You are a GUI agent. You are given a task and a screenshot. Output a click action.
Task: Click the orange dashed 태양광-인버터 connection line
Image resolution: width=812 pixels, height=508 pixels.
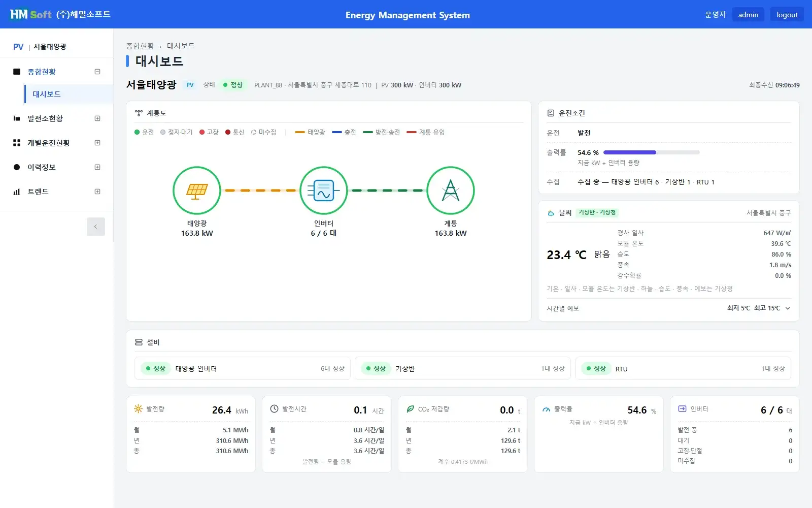pyautogui.click(x=260, y=190)
